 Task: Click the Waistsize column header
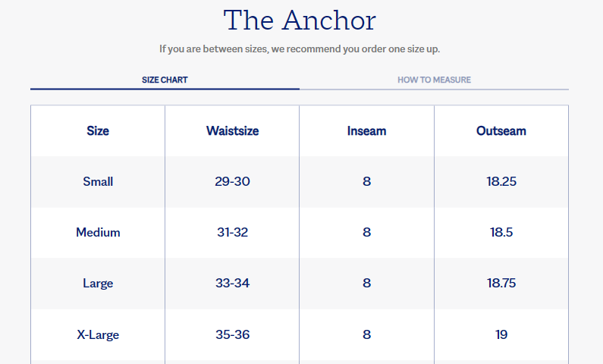(232, 130)
